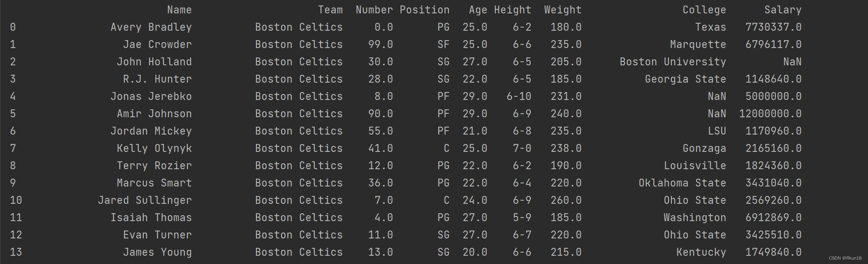Image resolution: width=868 pixels, height=264 pixels.
Task: Select the name R.J. Hunter
Action: 157,79
